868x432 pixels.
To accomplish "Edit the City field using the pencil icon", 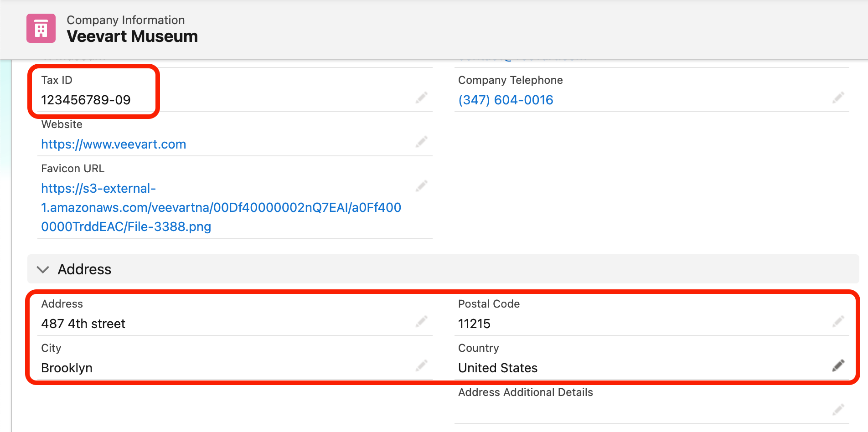I will coord(422,366).
